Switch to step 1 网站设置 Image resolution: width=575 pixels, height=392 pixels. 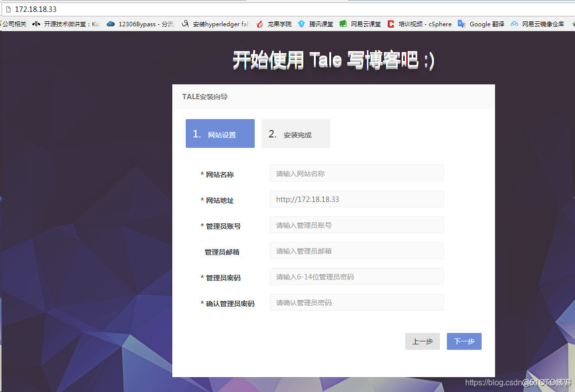220,133
